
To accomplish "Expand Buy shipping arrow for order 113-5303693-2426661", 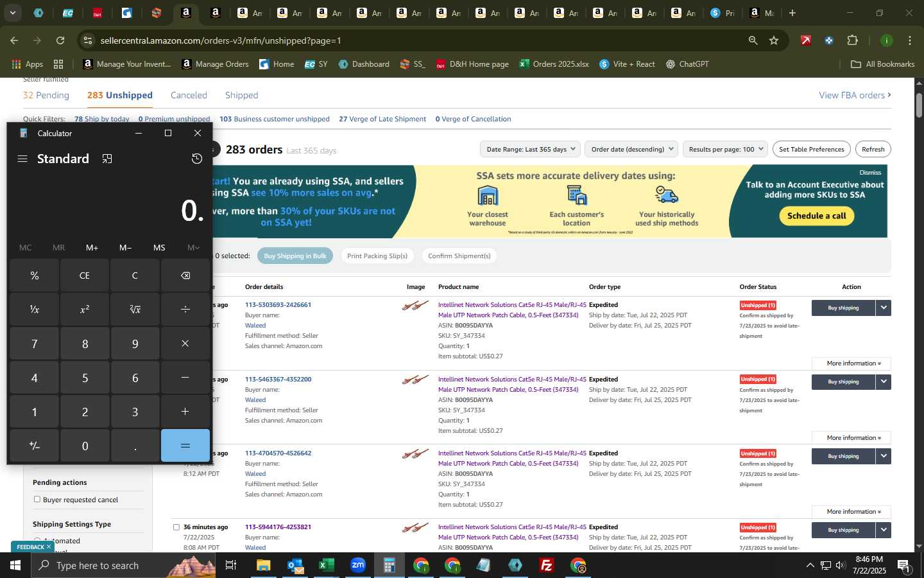I will click(x=884, y=308).
